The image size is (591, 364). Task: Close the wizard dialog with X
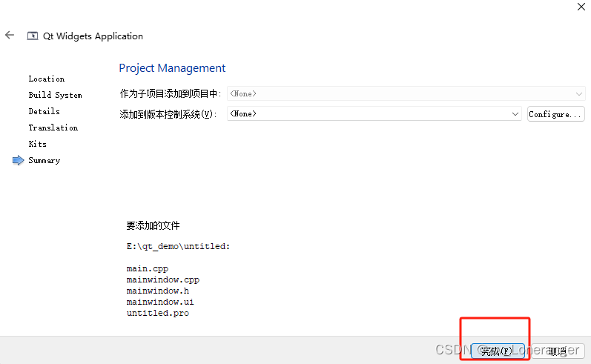pyautogui.click(x=581, y=7)
